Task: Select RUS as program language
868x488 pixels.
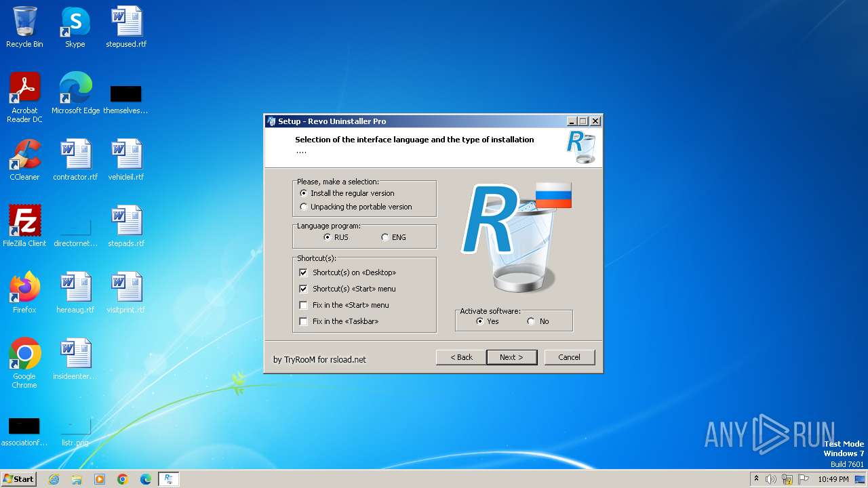Action: [x=336, y=237]
